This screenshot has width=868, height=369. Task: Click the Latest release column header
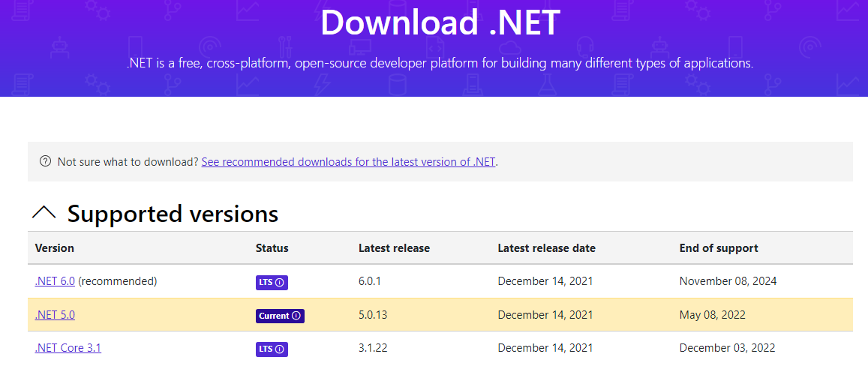pyautogui.click(x=394, y=247)
